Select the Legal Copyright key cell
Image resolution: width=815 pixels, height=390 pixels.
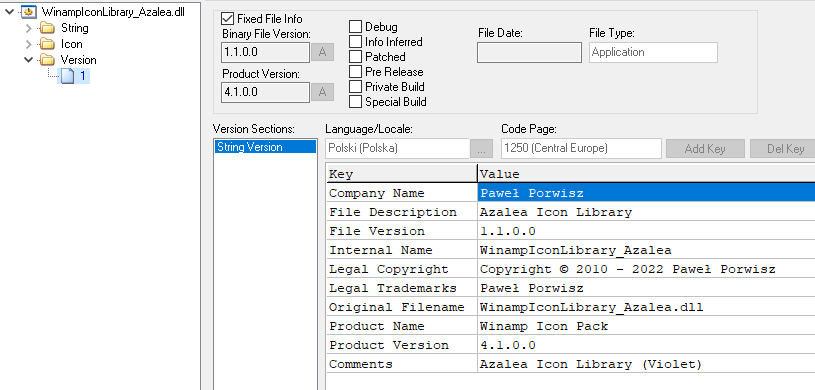(x=402, y=269)
